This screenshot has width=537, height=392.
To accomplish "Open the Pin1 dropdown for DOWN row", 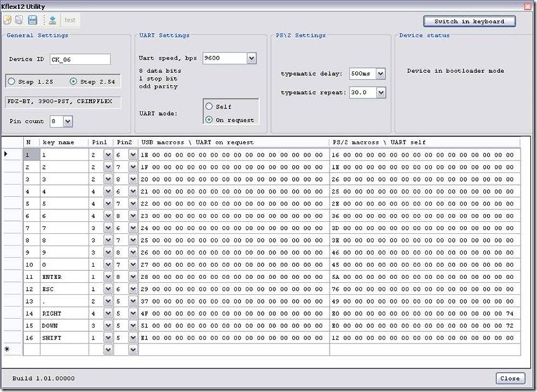I will pyautogui.click(x=108, y=325).
